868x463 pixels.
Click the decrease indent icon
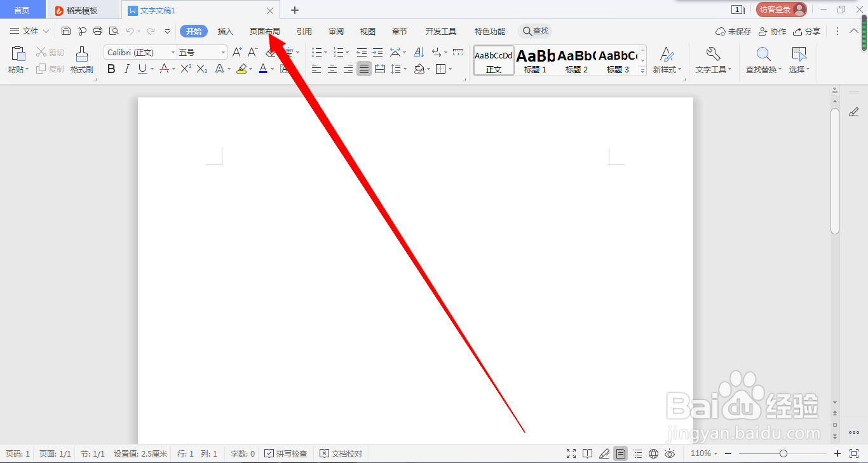coord(362,52)
